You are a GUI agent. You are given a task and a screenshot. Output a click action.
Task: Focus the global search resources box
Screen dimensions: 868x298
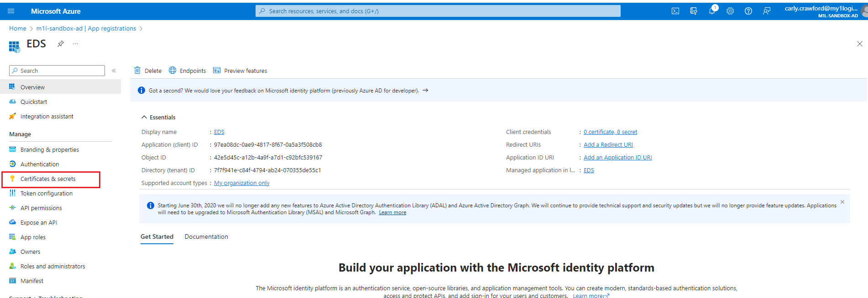click(438, 11)
